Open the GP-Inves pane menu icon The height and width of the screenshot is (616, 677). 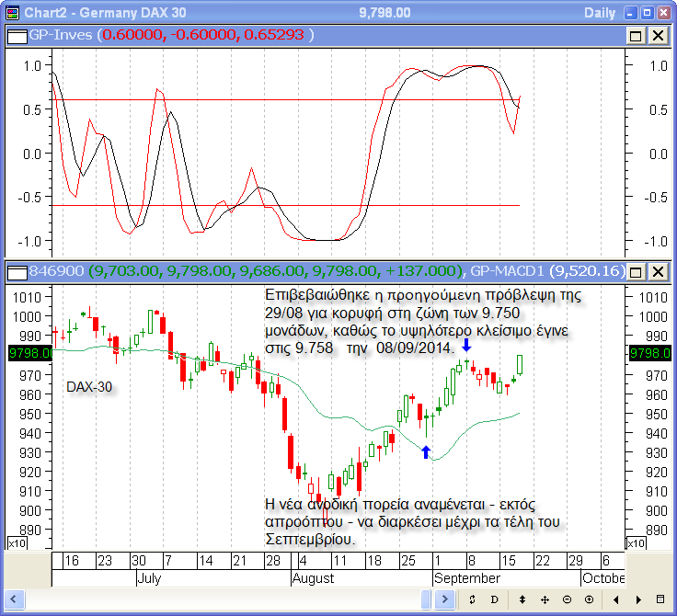17,35
